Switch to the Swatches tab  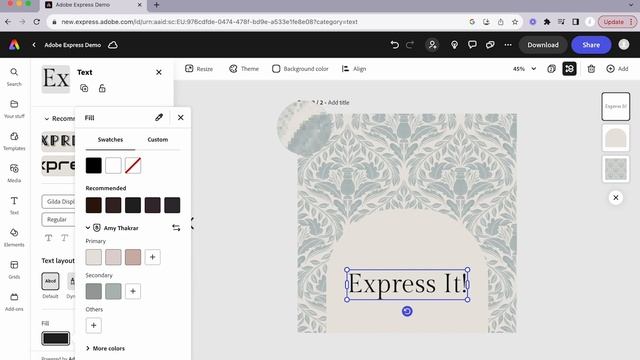[110, 140]
